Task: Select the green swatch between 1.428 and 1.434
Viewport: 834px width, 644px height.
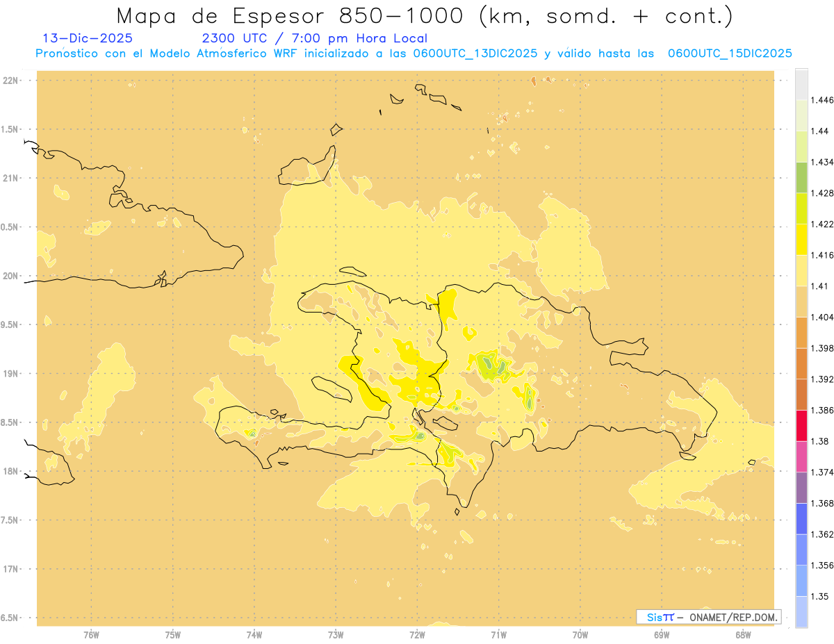Action: 801,177
